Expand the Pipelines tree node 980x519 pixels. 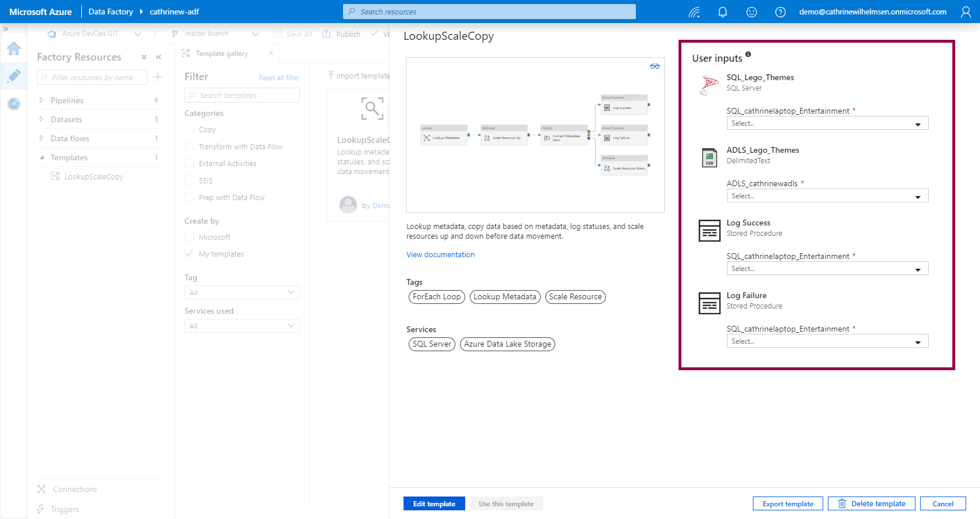[x=41, y=100]
